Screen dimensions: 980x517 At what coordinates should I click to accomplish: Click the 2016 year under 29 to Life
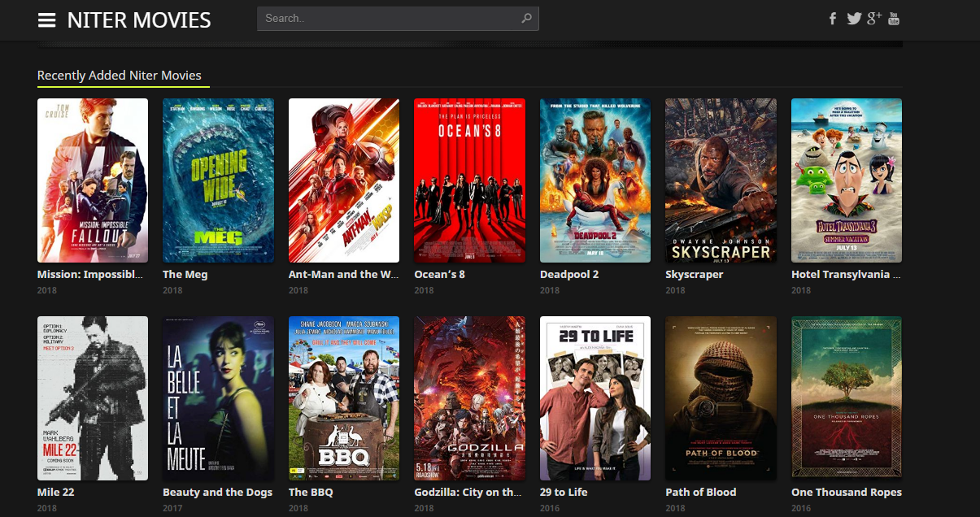pos(550,508)
